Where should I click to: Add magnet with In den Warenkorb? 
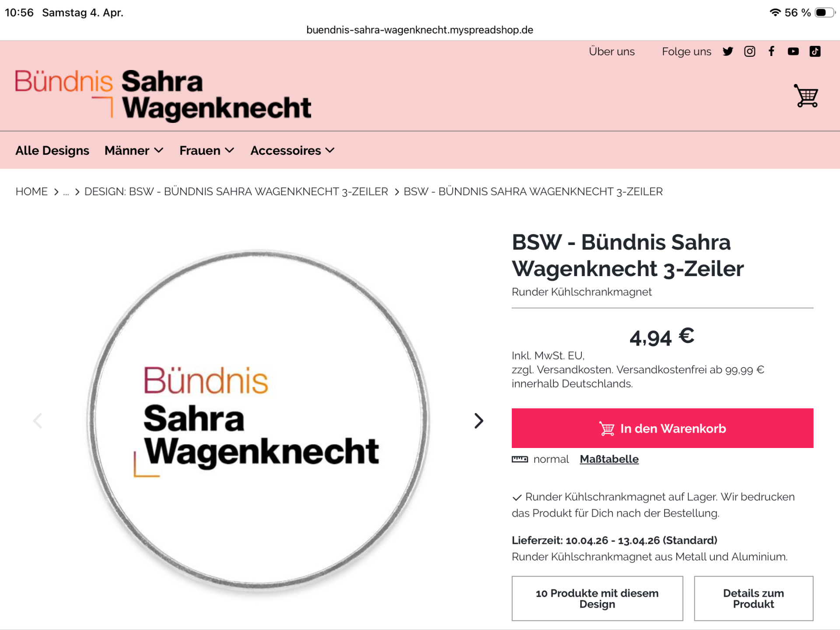tap(662, 428)
